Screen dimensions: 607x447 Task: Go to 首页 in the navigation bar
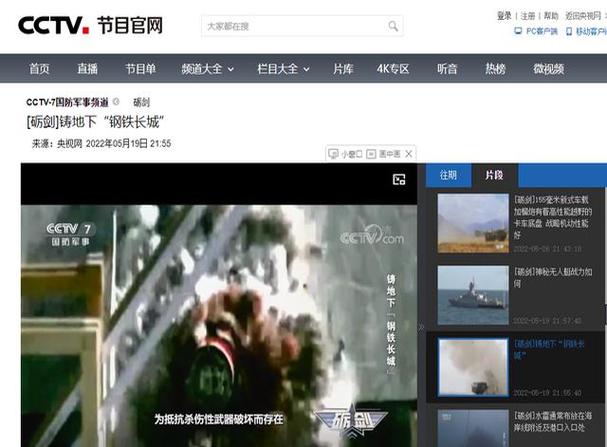click(39, 69)
